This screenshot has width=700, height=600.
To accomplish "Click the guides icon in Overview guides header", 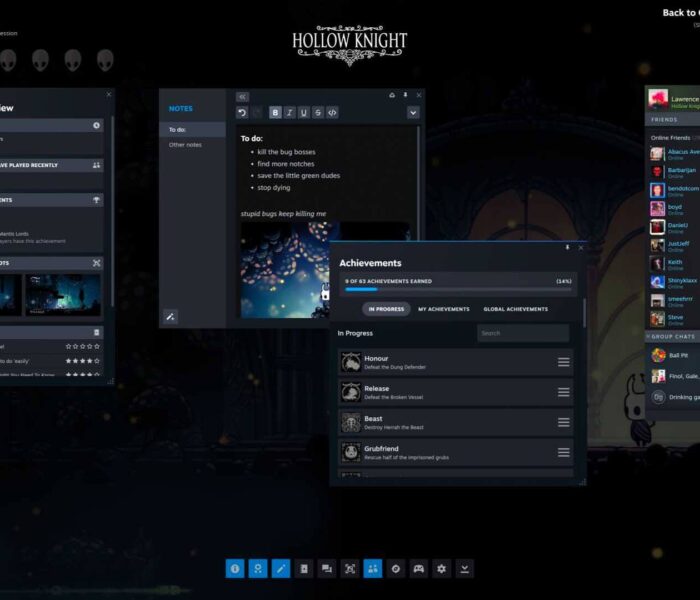I will (x=96, y=332).
